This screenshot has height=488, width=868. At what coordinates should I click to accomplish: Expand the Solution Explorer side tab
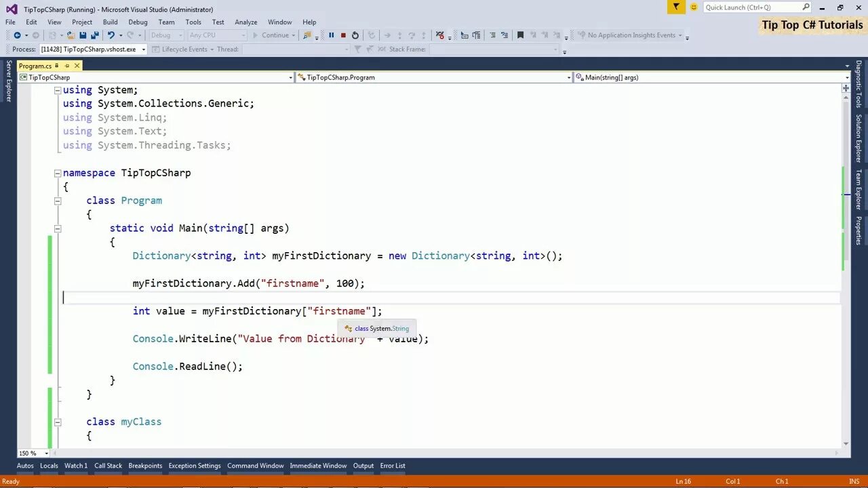pos(859,138)
